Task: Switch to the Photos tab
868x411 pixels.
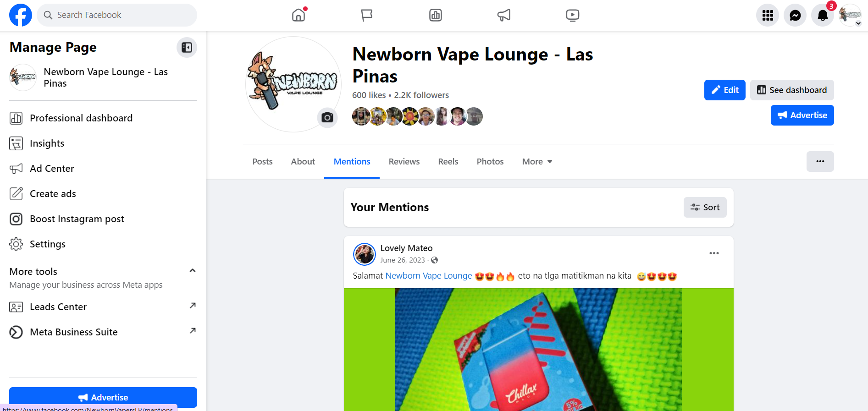Action: [x=490, y=162]
